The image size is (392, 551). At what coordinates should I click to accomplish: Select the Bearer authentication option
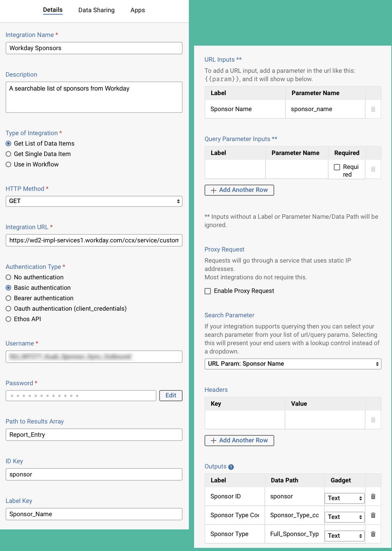tap(8, 298)
